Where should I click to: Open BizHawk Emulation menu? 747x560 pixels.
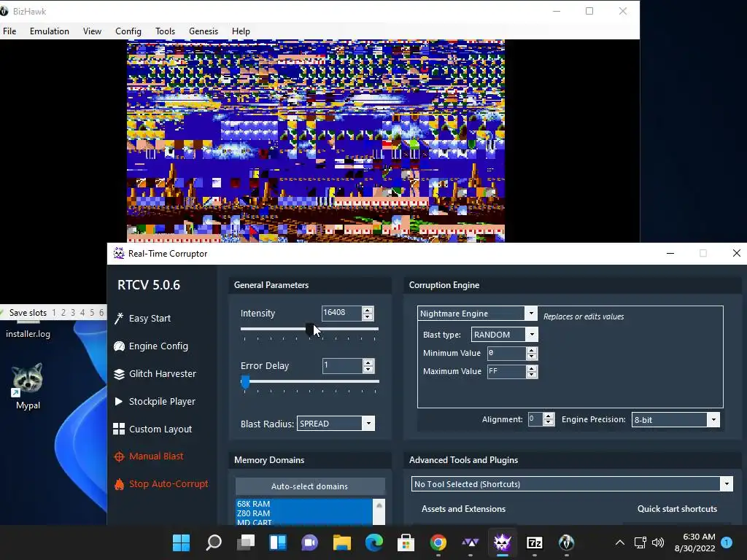pyautogui.click(x=50, y=31)
